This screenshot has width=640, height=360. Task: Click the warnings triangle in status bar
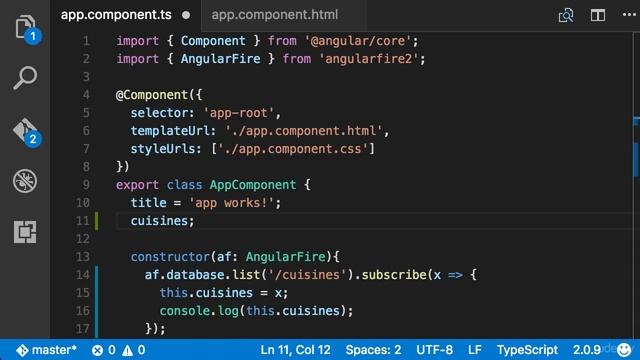(x=127, y=350)
